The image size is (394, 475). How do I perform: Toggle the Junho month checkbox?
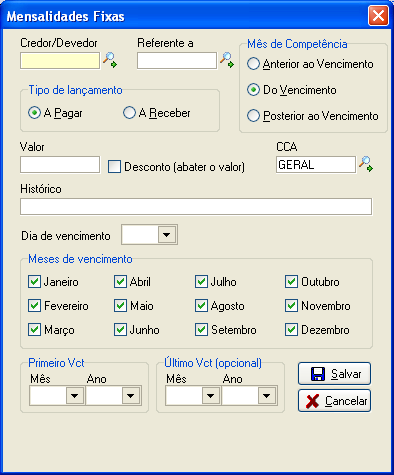[120, 330]
